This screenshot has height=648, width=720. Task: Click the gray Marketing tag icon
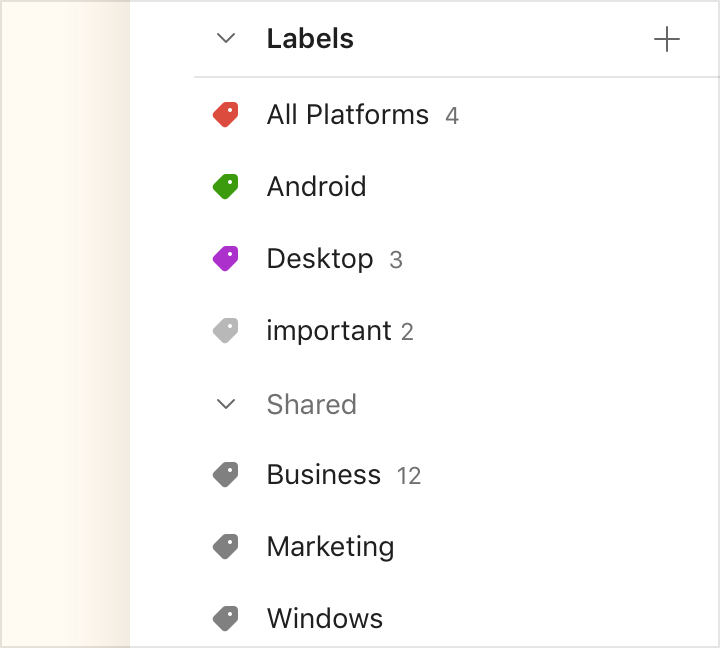tap(225, 547)
